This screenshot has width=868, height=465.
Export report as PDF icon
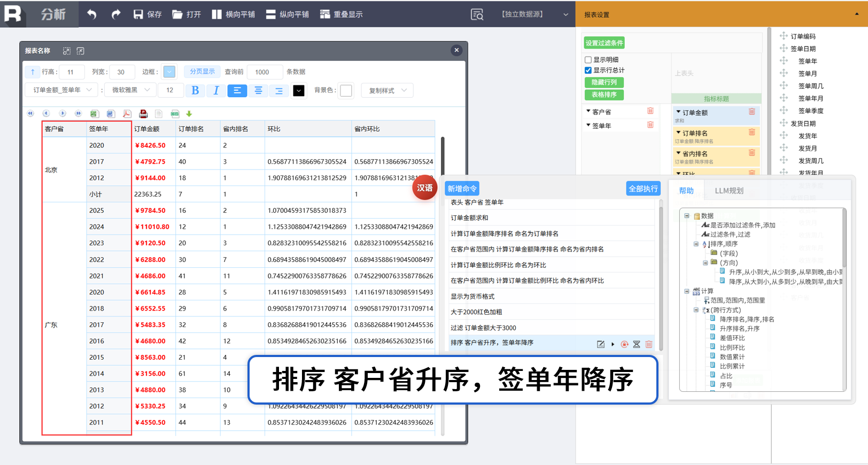click(x=127, y=114)
